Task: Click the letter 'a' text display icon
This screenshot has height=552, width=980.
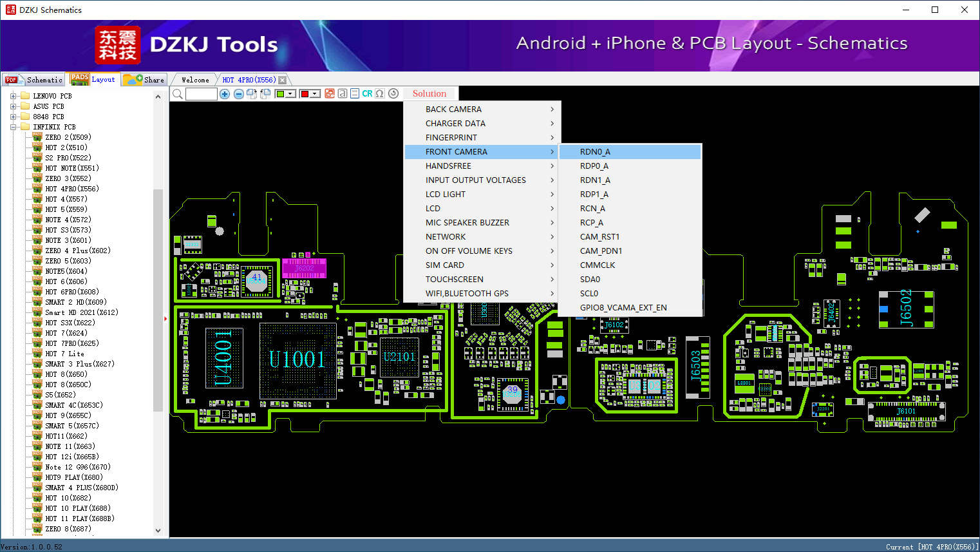Action: 343,93
